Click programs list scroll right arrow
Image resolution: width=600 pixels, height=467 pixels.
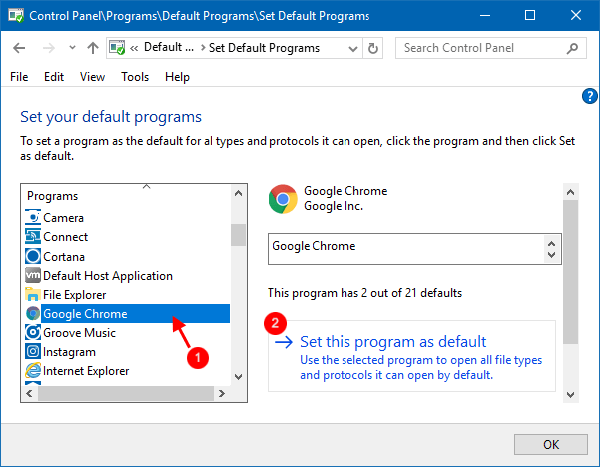(x=222, y=394)
